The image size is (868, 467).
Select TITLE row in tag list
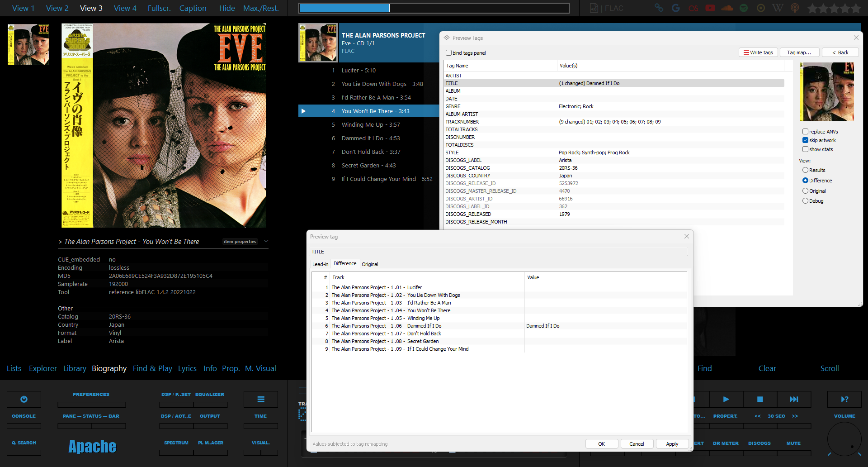[614, 83]
